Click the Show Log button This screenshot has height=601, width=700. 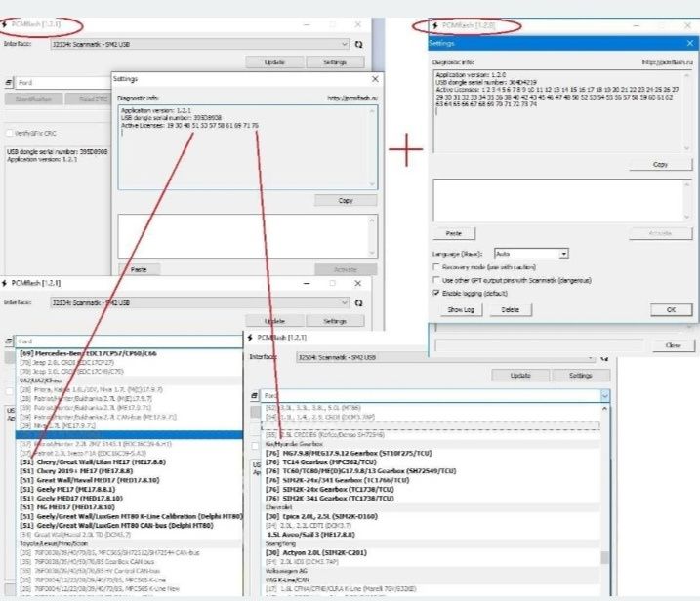(x=461, y=309)
